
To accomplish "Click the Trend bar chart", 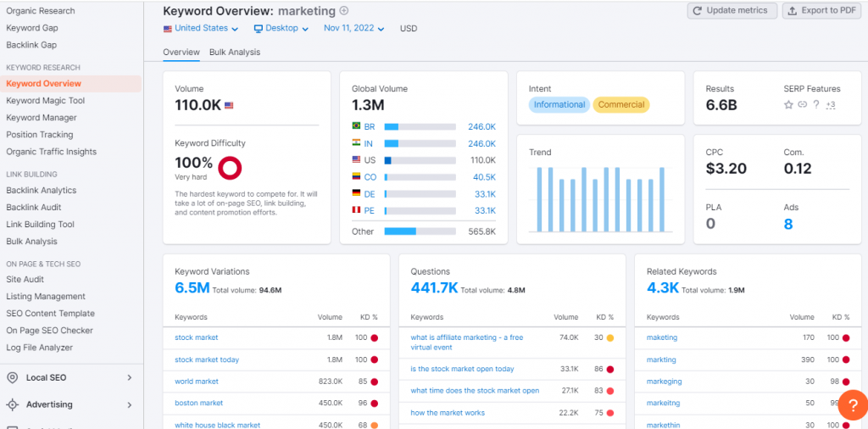I will coord(601,199).
